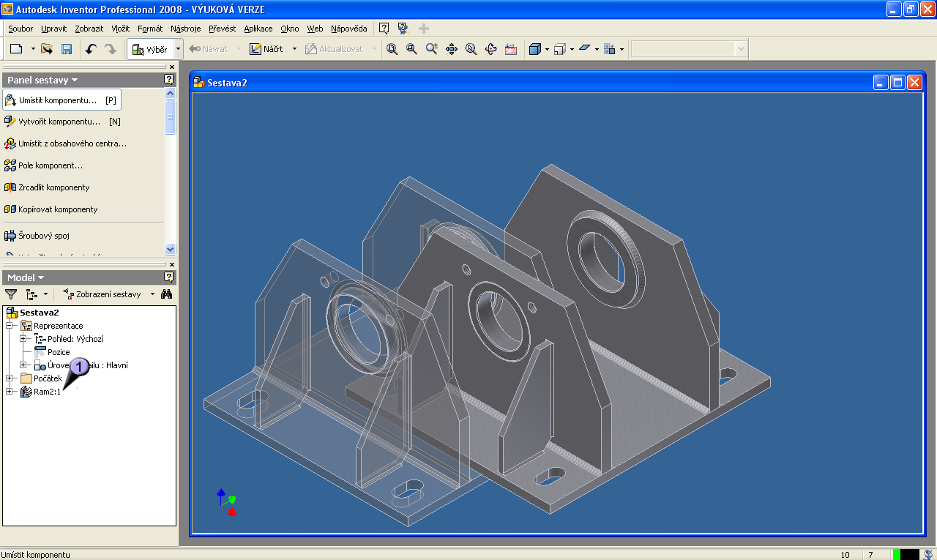The height and width of the screenshot is (560, 937).
Task: Click the Zoom Window toolbar icon
Action: [412, 49]
